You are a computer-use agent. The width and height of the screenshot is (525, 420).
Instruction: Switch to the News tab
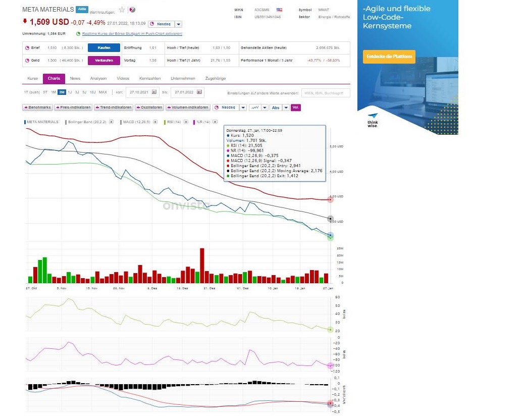(x=75, y=78)
